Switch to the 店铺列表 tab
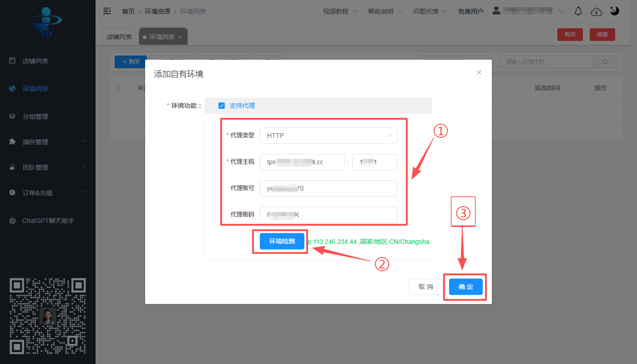 pos(119,36)
